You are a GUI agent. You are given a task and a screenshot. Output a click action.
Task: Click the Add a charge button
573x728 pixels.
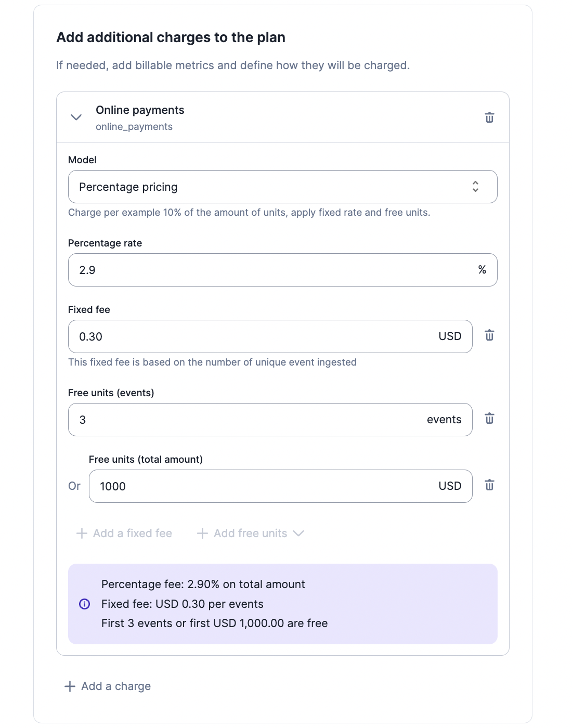tap(108, 686)
